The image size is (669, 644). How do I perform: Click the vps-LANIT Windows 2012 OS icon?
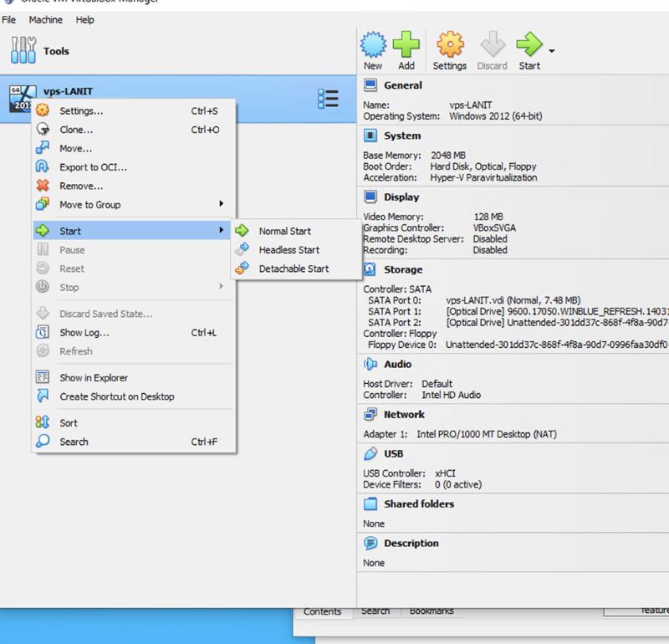coord(22,98)
